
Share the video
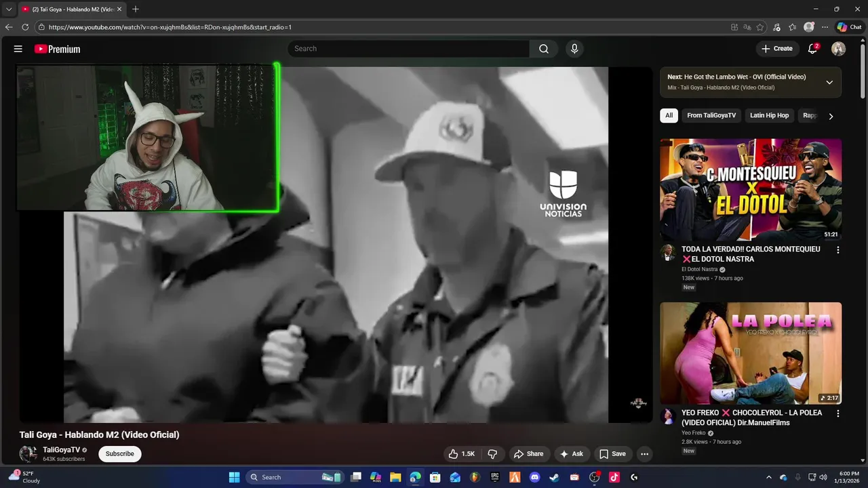528,454
